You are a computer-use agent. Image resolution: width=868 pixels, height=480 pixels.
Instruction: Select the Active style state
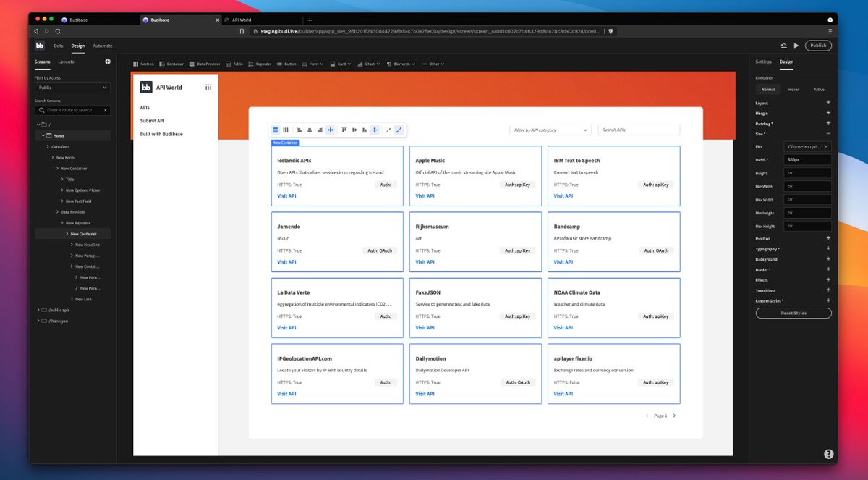coord(819,90)
